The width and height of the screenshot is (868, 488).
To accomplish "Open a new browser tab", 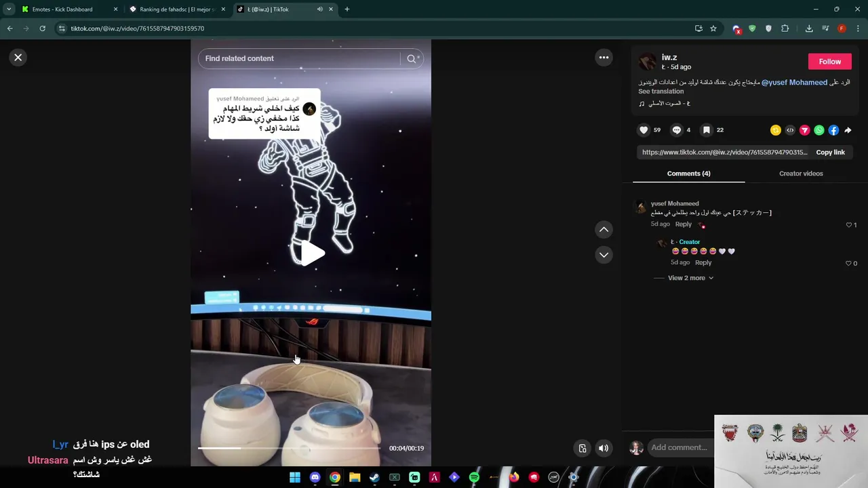I will (x=347, y=9).
